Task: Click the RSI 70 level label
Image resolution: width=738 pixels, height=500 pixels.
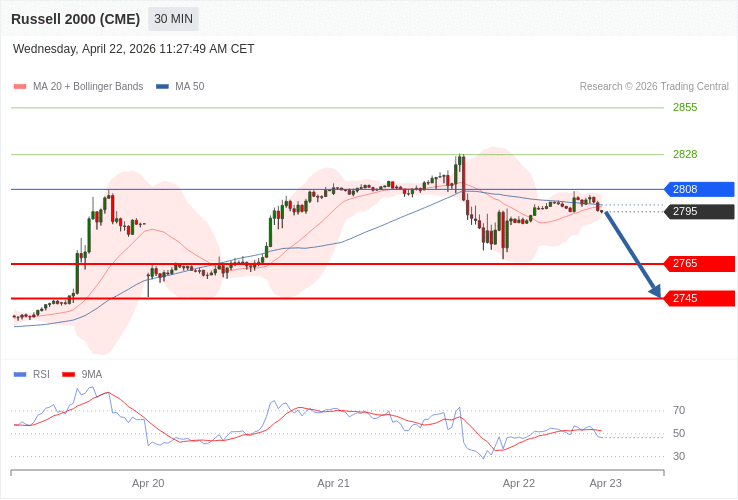Action: point(679,410)
